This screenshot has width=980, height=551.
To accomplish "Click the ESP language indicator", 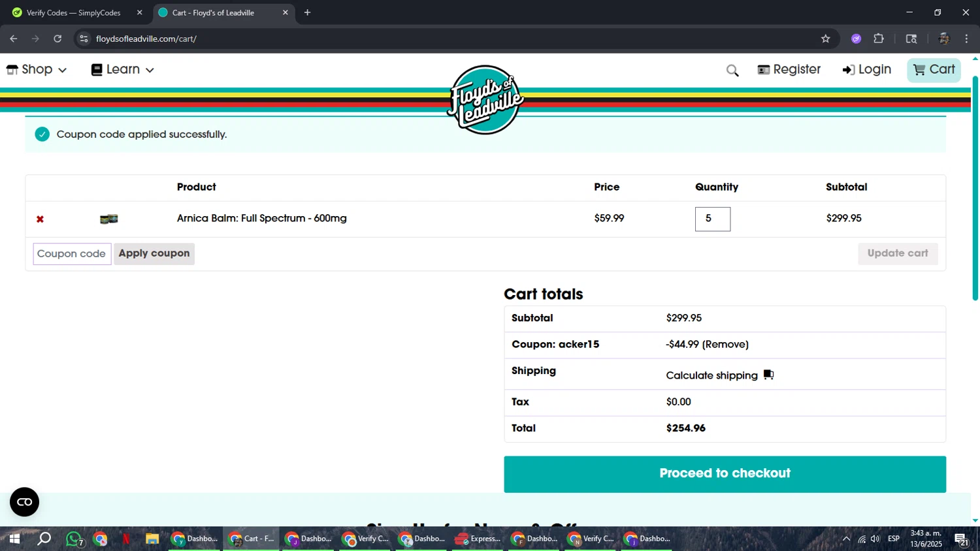I will point(894,539).
